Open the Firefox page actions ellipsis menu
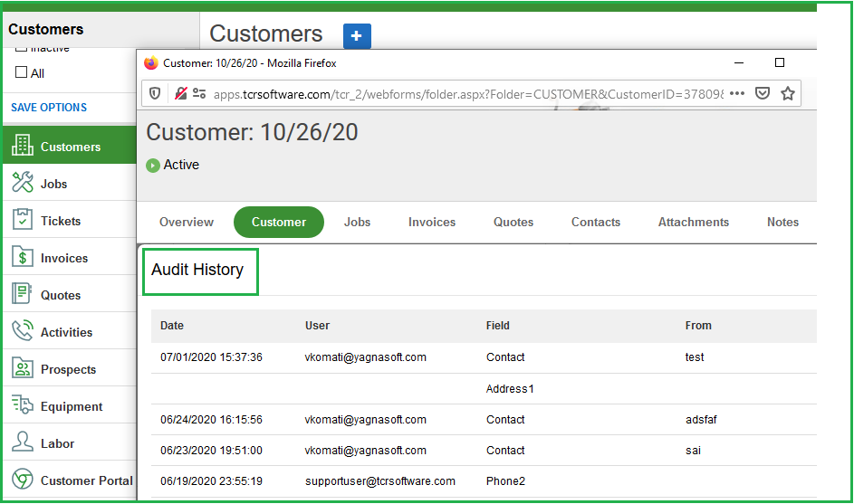The width and height of the screenshot is (854, 504). (x=737, y=93)
